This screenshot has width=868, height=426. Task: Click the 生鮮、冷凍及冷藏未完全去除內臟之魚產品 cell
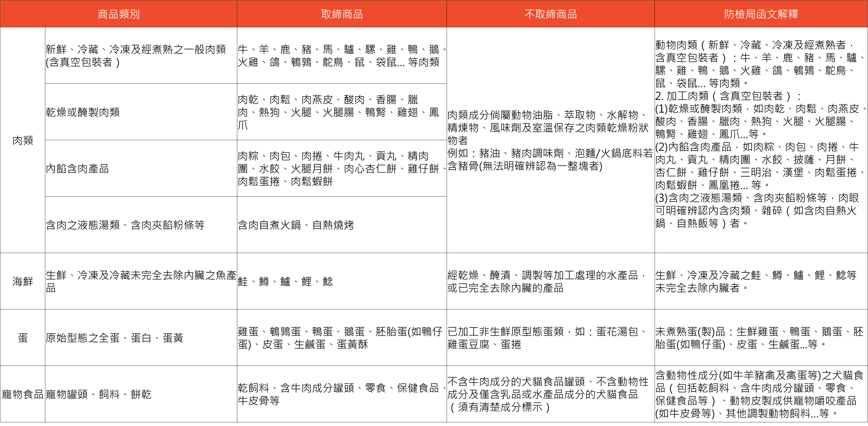click(141, 281)
